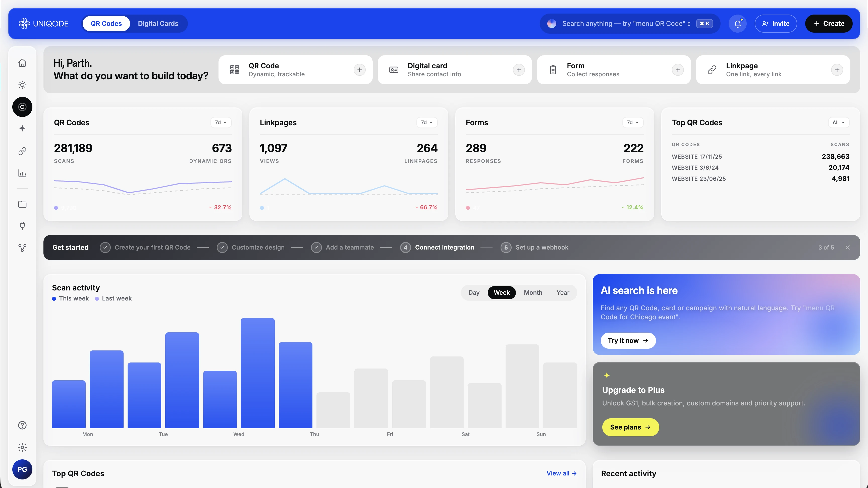Toggle the This week legend series

(x=70, y=298)
